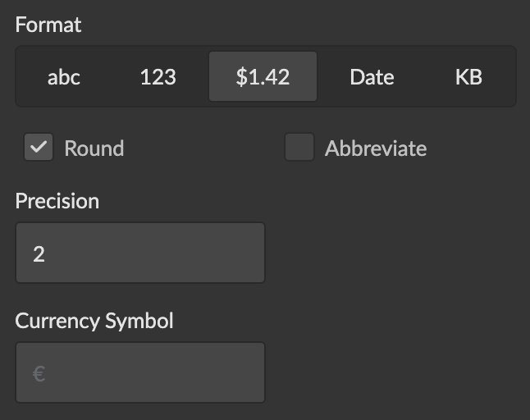Uncheck the Round checkbox
Screen dimensions: 530x420
pyautogui.click(x=39, y=148)
